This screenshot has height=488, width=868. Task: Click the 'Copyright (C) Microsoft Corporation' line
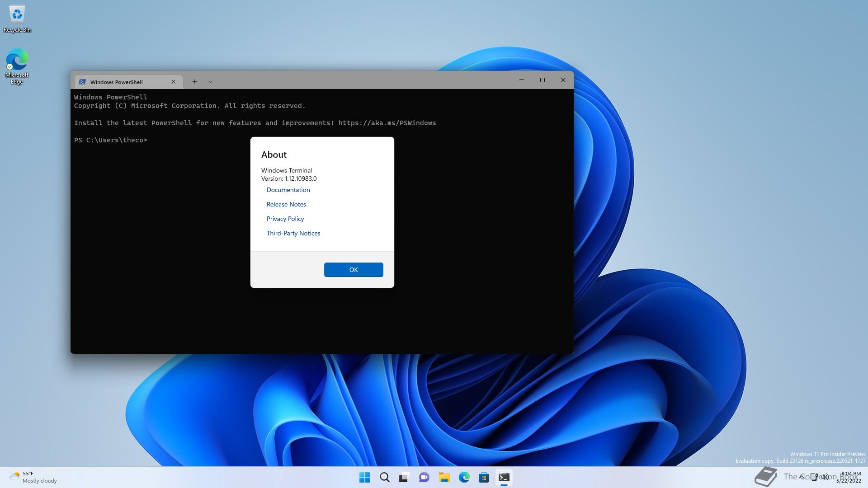pyautogui.click(x=190, y=106)
